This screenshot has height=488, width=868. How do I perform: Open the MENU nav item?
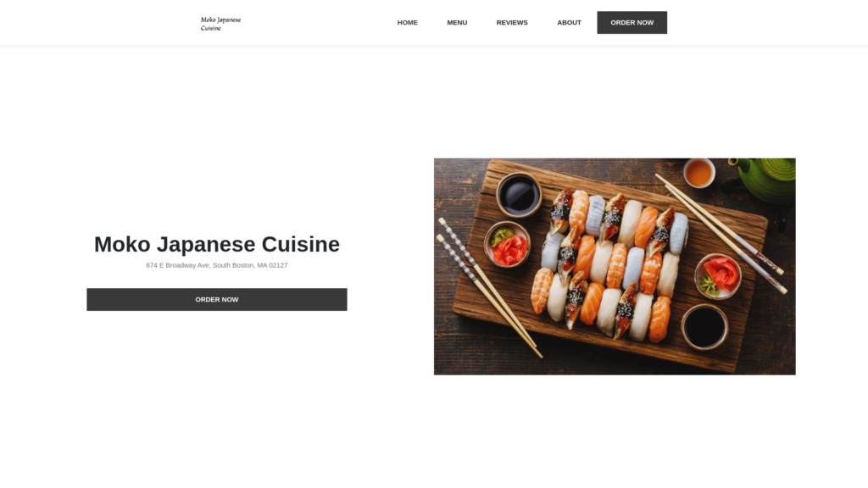tap(457, 23)
